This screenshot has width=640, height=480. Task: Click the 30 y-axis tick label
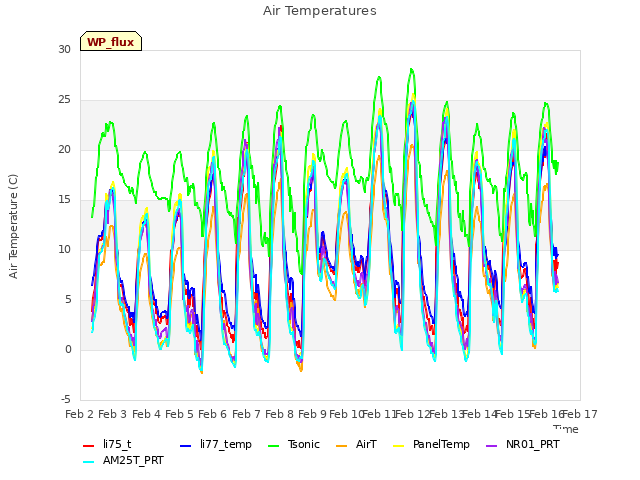(64, 49)
